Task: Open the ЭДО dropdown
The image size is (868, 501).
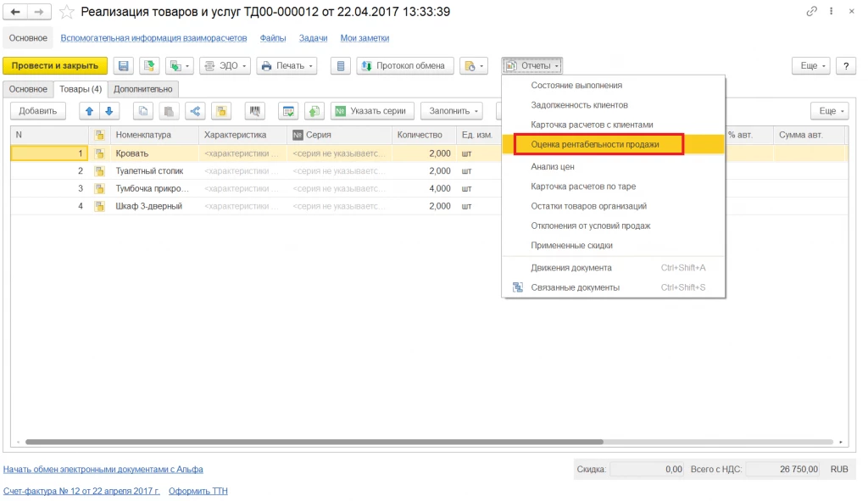Action: coord(225,66)
